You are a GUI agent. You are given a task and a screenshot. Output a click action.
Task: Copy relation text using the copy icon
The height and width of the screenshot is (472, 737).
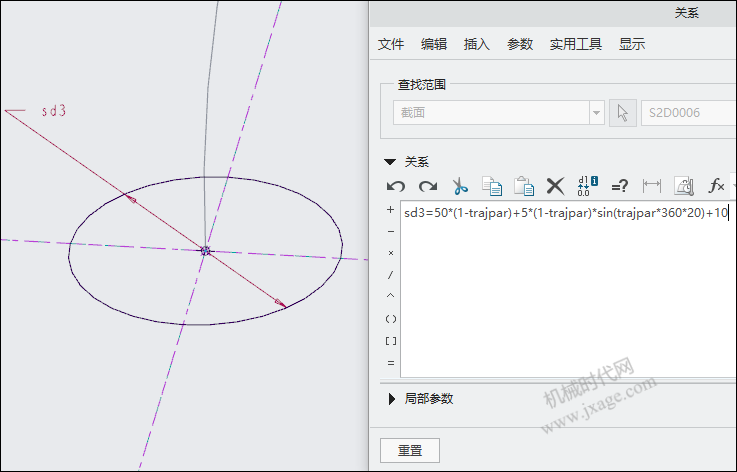coord(492,186)
